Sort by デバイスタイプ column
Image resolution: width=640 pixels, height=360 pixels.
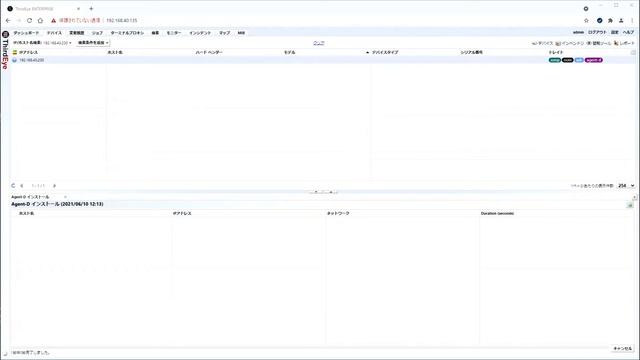(x=385, y=52)
